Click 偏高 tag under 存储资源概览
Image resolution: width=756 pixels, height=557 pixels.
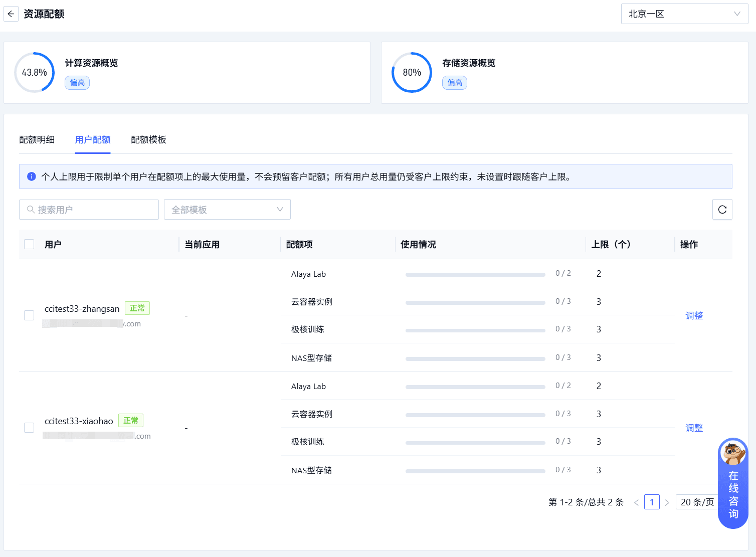pyautogui.click(x=455, y=83)
